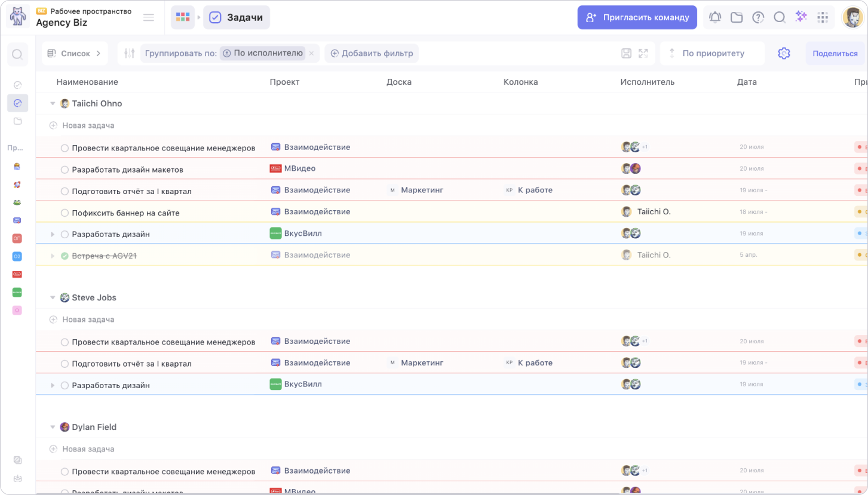The image size is (868, 495).
Task: Uncheck the completed 'Встреча с ACV21' task
Action: tap(65, 256)
